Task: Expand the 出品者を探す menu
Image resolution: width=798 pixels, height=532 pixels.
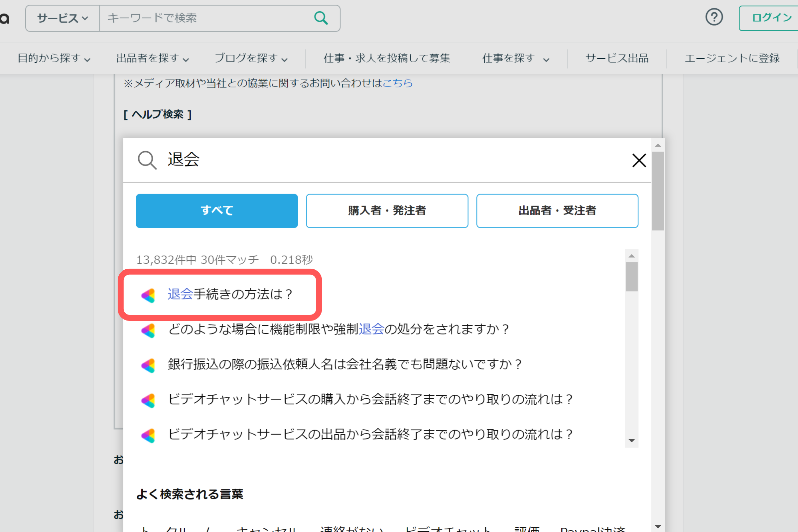Action: [x=152, y=59]
